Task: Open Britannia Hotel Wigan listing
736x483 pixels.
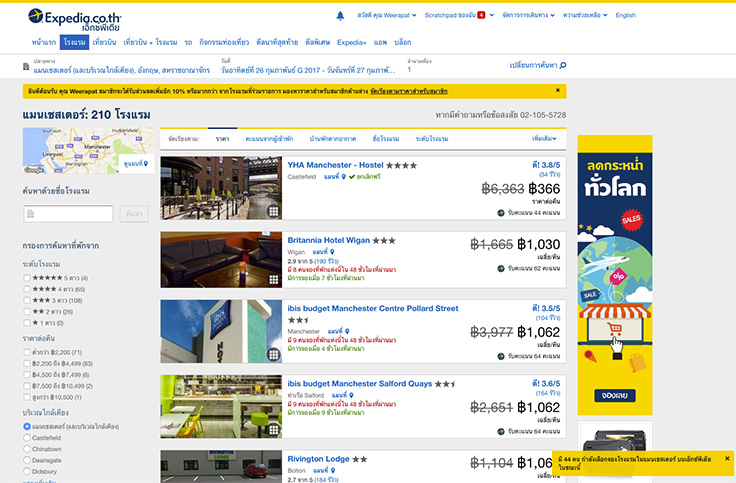Action: point(329,240)
